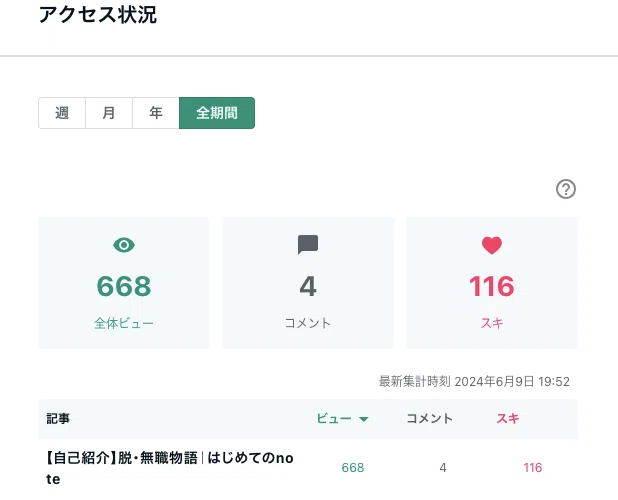Select the 月 (month) period tab
The height and width of the screenshot is (500, 618).
(x=109, y=113)
